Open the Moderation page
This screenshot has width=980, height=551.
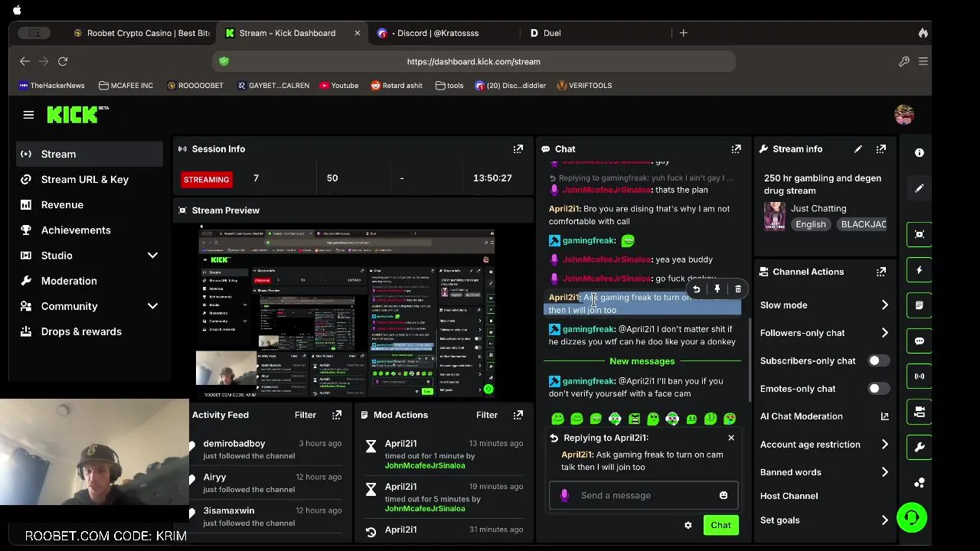[69, 281]
